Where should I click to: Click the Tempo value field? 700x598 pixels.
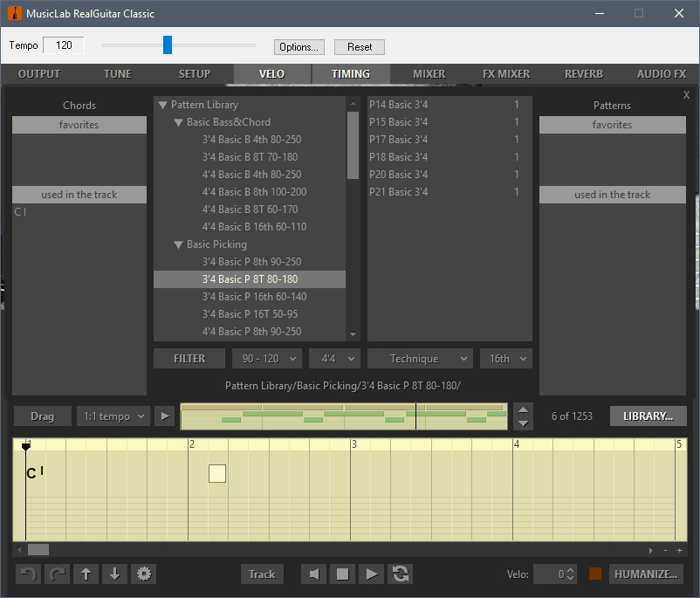tap(64, 45)
